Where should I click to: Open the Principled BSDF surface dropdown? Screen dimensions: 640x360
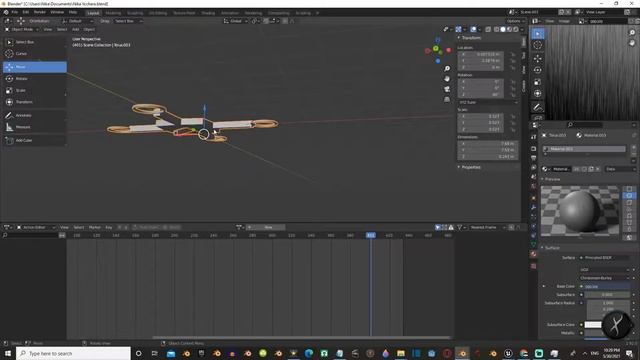point(606,258)
